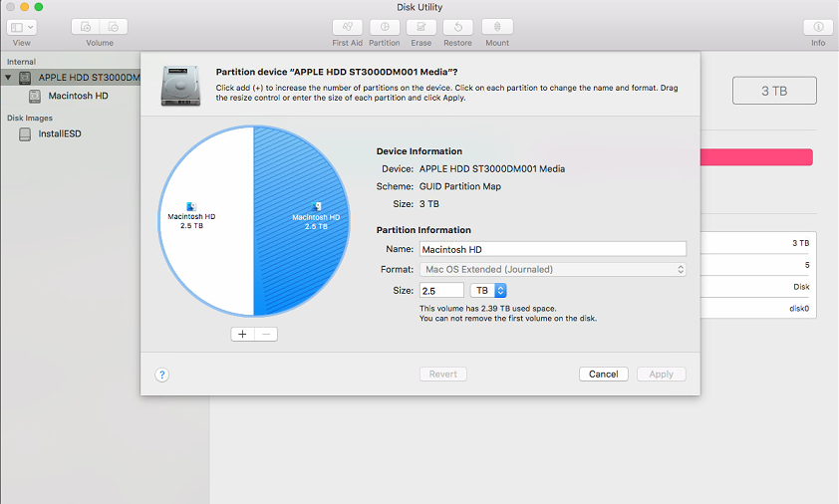
Task: Select InstallESD disk image in sidebar
Action: coord(60,133)
